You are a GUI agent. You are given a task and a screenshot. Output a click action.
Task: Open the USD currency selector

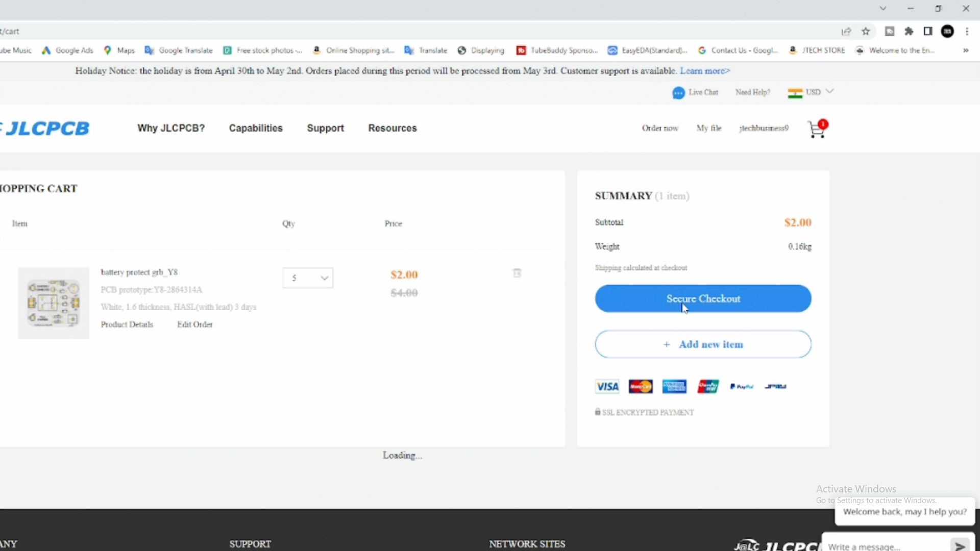813,92
